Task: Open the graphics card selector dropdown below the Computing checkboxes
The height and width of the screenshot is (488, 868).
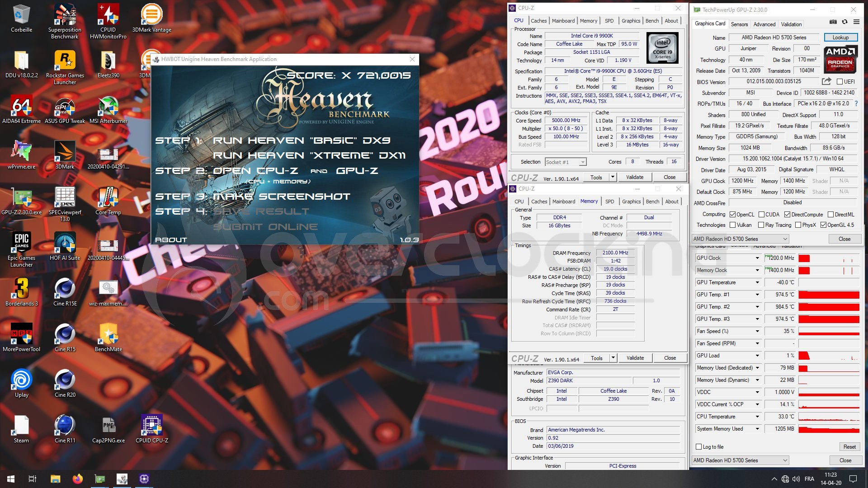Action: (x=740, y=239)
